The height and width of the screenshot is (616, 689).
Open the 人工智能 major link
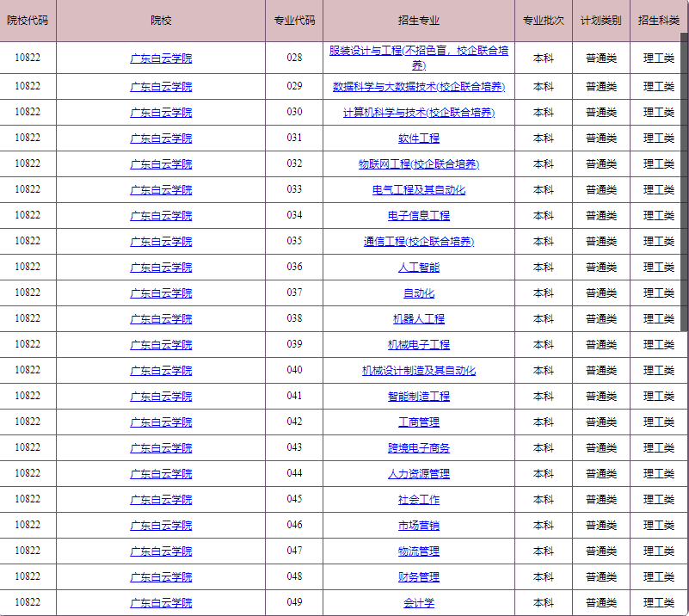[418, 268]
